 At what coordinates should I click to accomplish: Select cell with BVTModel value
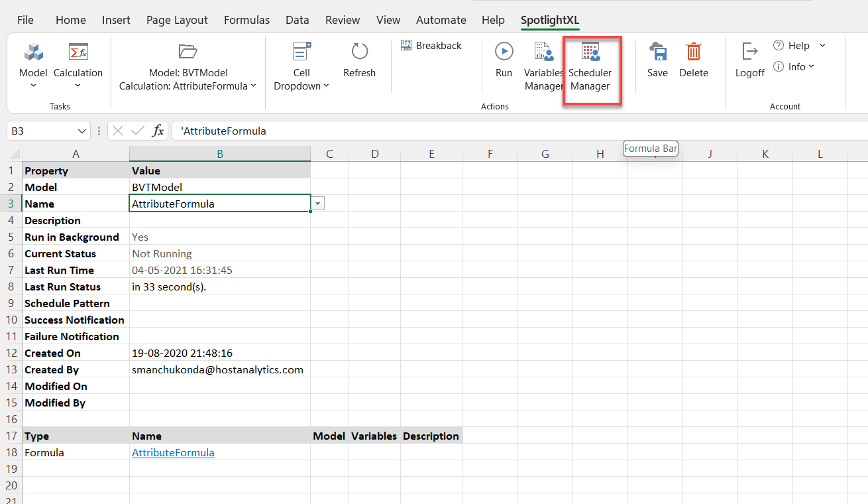(x=220, y=188)
